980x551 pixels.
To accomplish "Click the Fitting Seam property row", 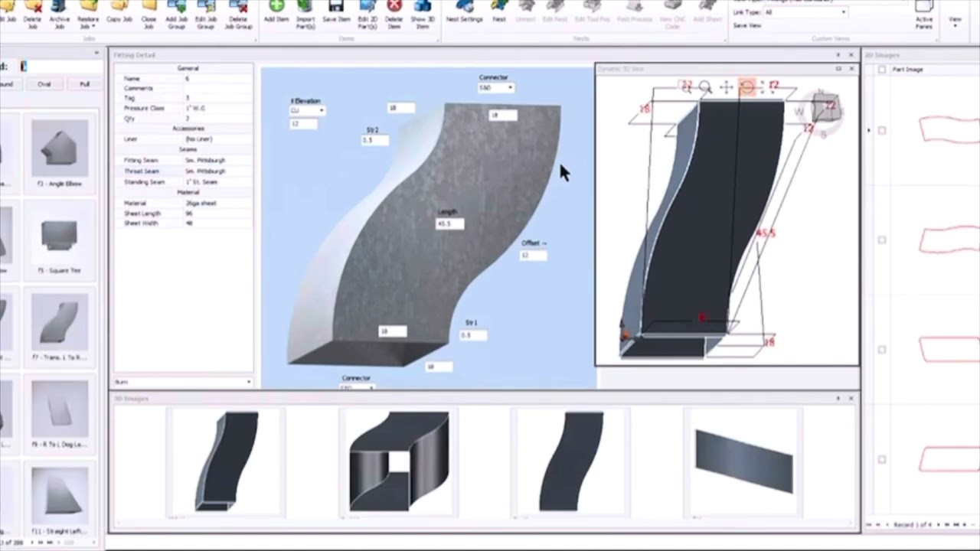I will [x=183, y=161].
